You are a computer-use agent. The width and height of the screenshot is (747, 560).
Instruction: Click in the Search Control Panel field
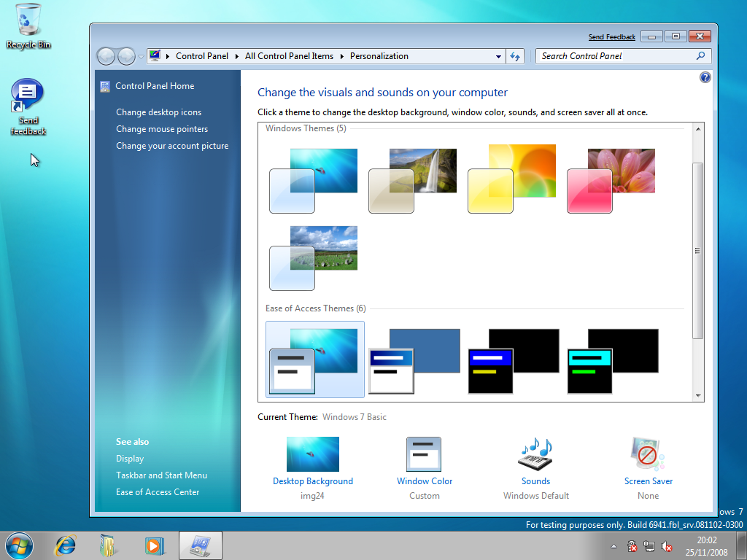click(x=616, y=56)
